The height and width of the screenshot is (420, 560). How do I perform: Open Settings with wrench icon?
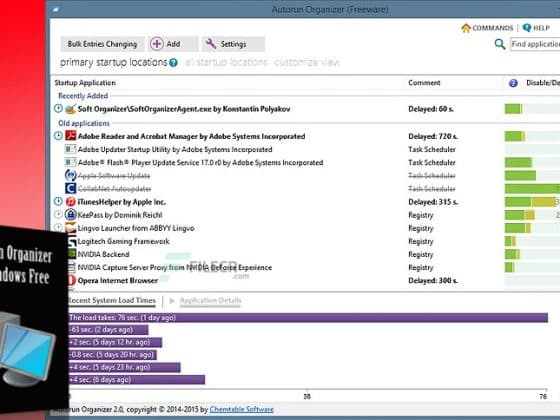(233, 44)
